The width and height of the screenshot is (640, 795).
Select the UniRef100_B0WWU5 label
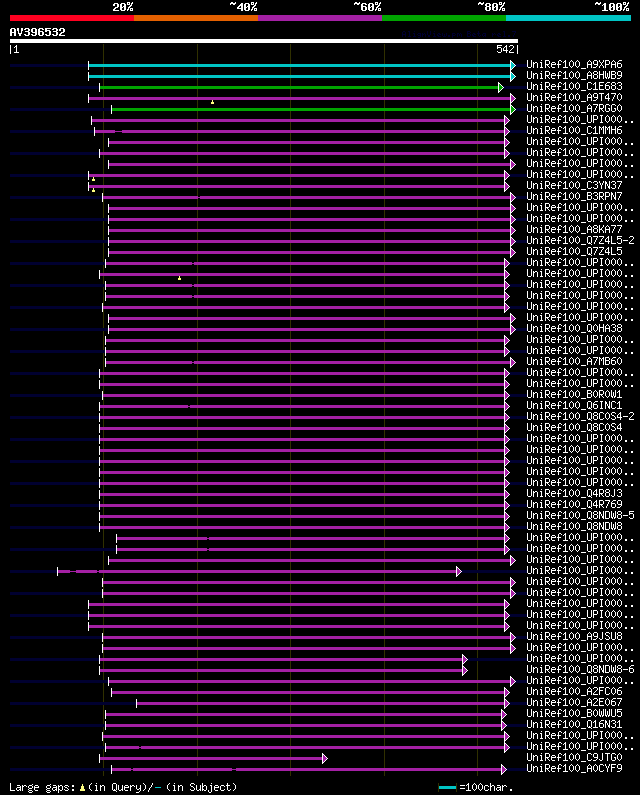[574, 713]
